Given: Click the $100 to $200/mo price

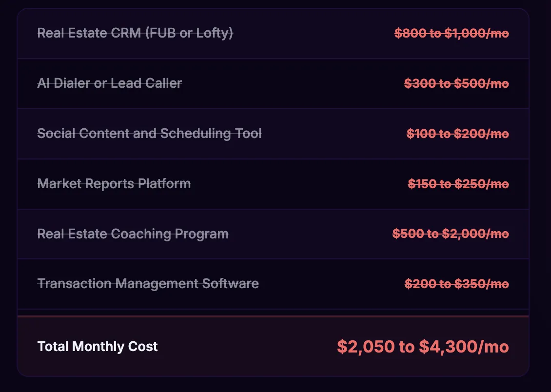Looking at the screenshot, I should coord(457,134).
